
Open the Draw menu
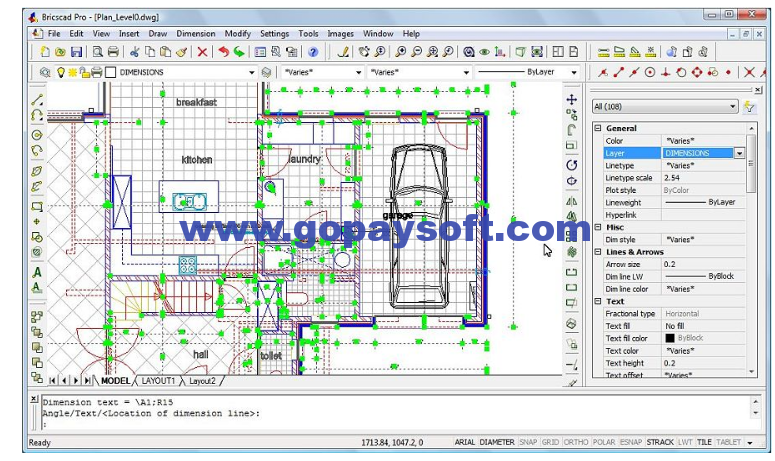(158, 34)
